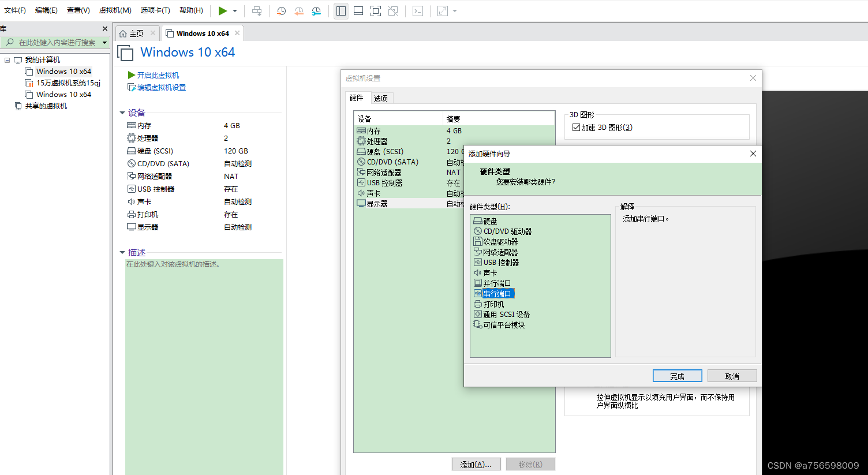Toggle the thumbnail bar view icon
Viewport: 868px width, 475px height.
click(x=358, y=11)
